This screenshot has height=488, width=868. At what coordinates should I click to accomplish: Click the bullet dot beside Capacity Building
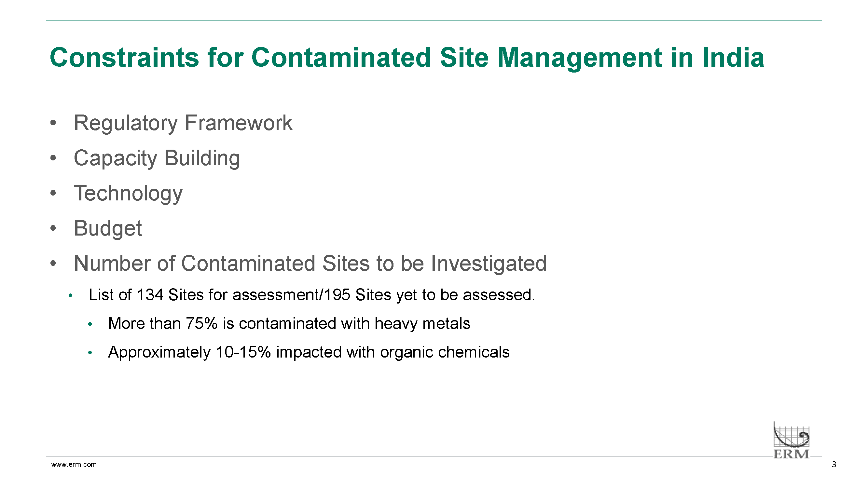[x=53, y=158]
